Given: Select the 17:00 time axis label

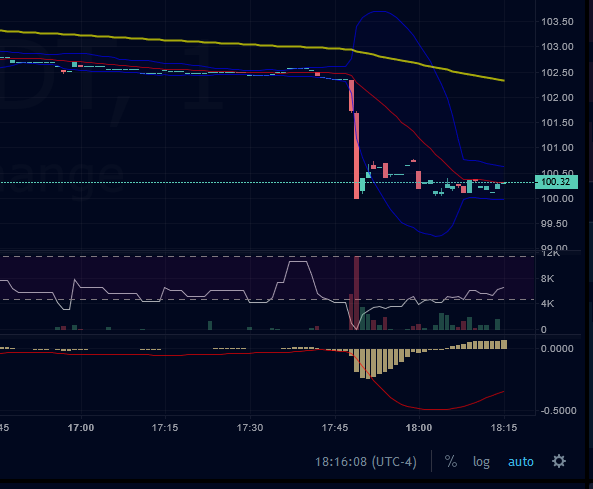Looking at the screenshot, I should click(81, 428).
